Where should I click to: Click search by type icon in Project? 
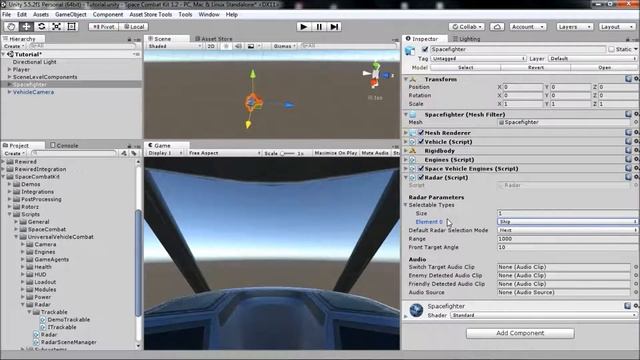124,153
